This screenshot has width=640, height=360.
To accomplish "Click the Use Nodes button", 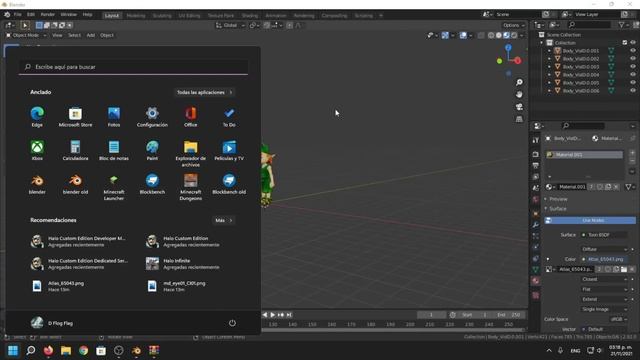I will 590,220.
